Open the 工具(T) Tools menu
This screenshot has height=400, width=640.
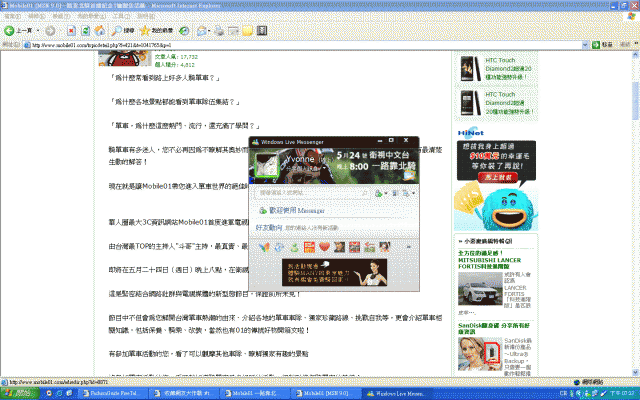coord(121,16)
